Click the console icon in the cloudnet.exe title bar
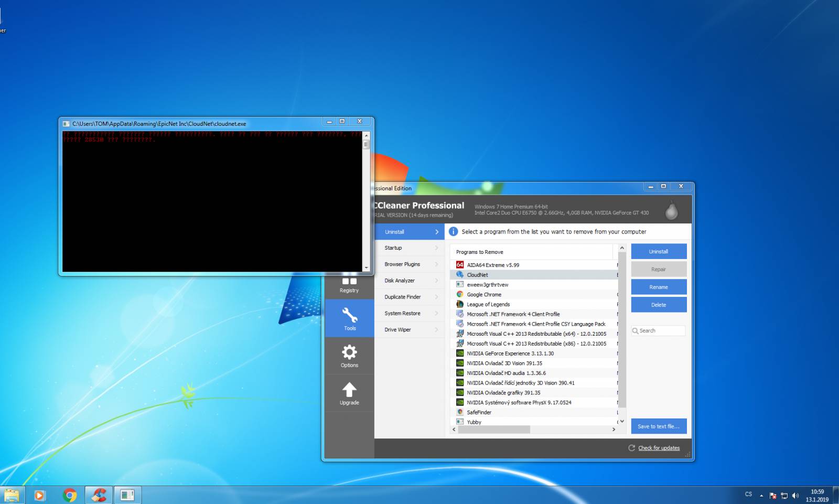Image resolution: width=839 pixels, height=504 pixels. coord(66,124)
